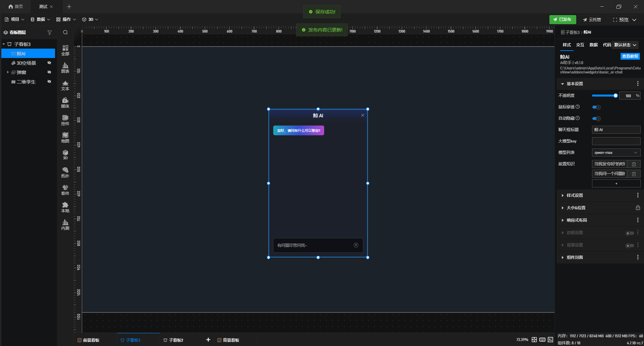Delete the first 前置知识 entry
This screenshot has width=644, height=346.
click(x=634, y=164)
